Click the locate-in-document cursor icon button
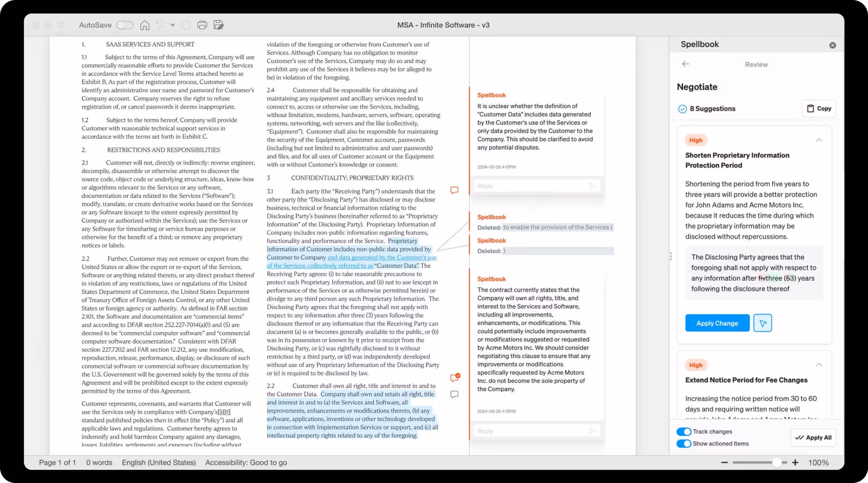 point(763,323)
